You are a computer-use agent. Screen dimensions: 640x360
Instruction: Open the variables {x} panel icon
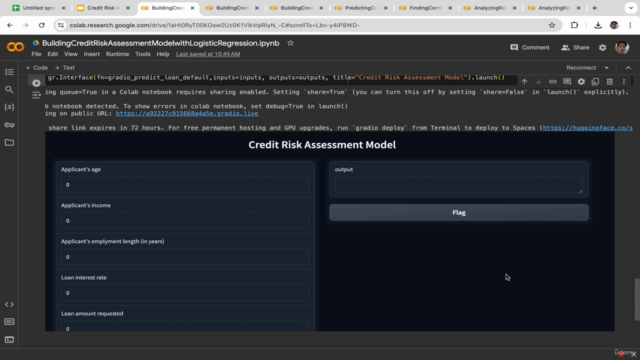click(x=9, y=107)
